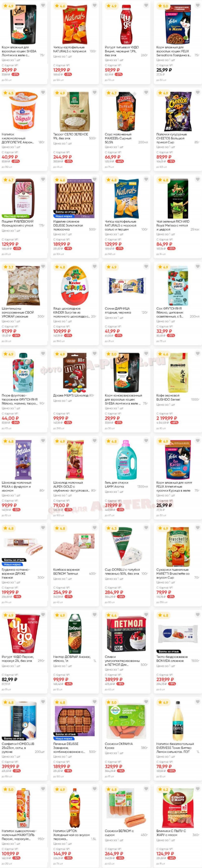Click 'Наша марка' label on Грудинка ДРУЖЕ
The image size is (202, 868).
tap(12, 564)
